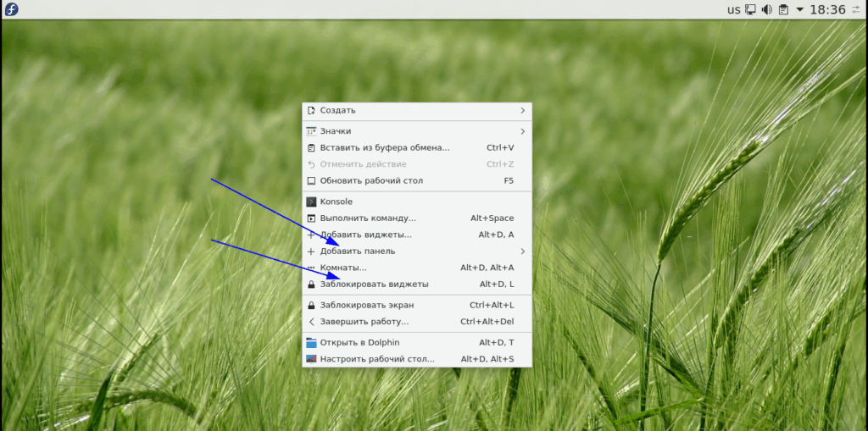The width and height of the screenshot is (868, 431).
Task: Choose Завершить работу to log out
Action: [x=364, y=322]
